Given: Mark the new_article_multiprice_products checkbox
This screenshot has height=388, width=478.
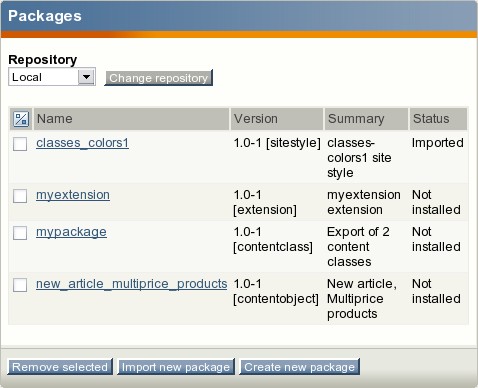Looking at the screenshot, I should coord(20,285).
